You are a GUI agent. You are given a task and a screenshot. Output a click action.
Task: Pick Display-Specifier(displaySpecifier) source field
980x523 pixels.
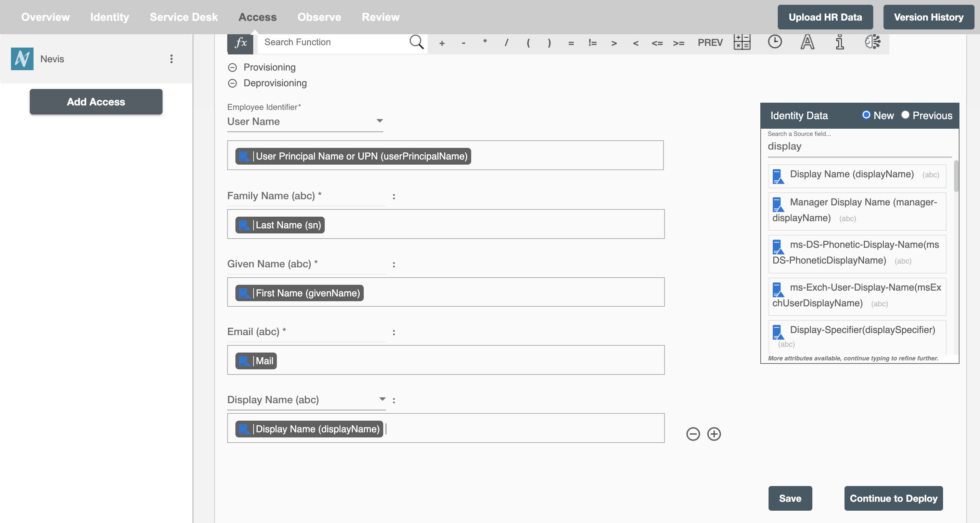click(x=857, y=337)
